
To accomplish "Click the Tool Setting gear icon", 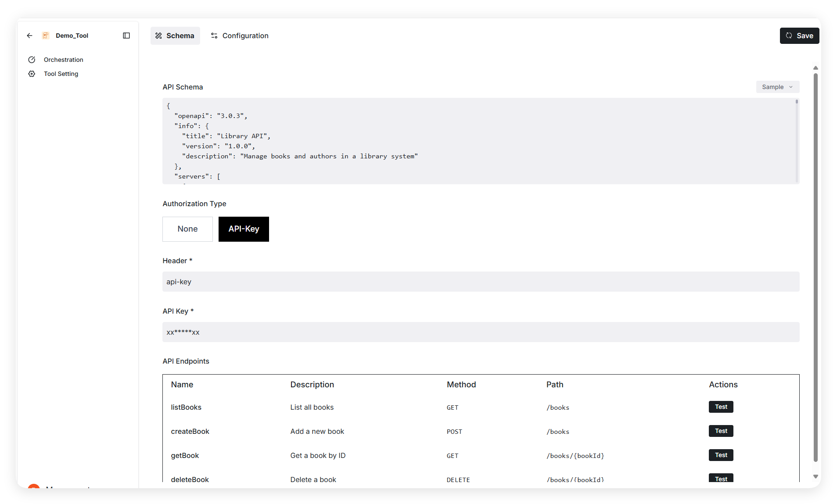I will (32, 74).
